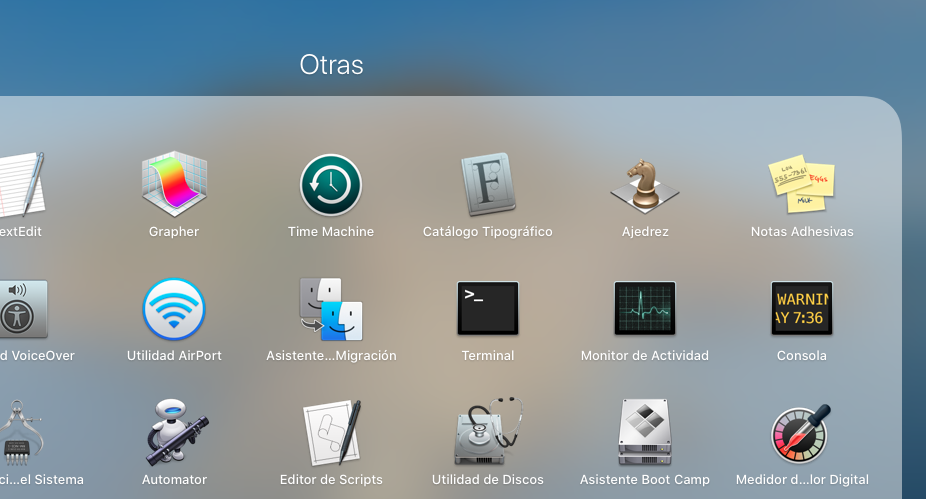The height and width of the screenshot is (499, 926).
Task: Launch the Terminal app
Action: 488,308
